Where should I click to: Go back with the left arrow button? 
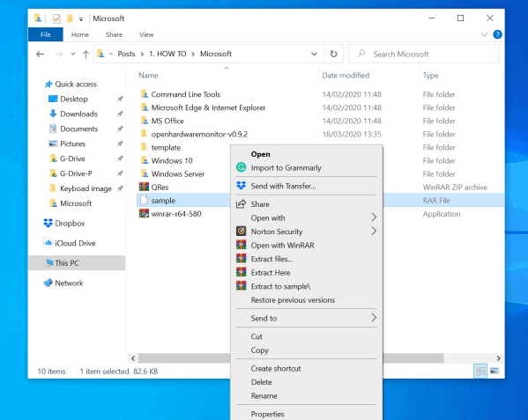pyautogui.click(x=40, y=54)
